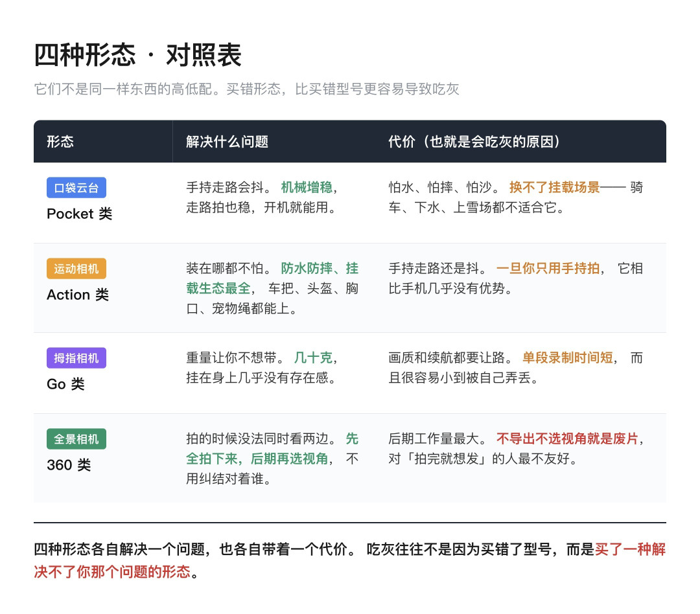Viewport: 700px width, 614px height.
Task: Click the orange 运动相机 tag
Action: click(76, 269)
